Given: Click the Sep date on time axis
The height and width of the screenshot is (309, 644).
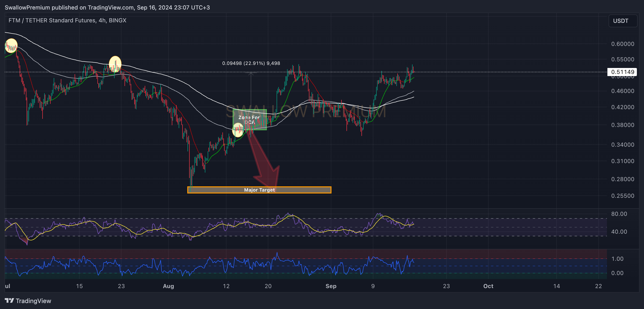Looking at the screenshot, I should click(331, 286).
